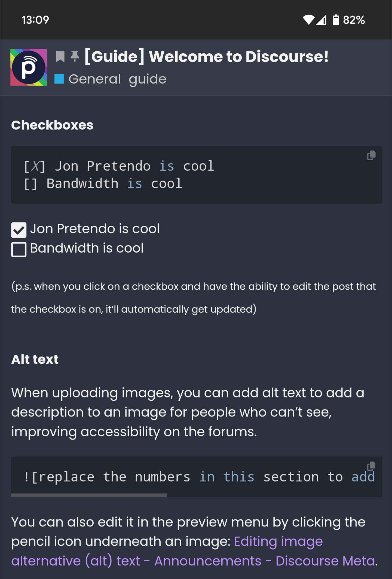392x579 pixels.
Task: Click the 'Alt text' section heading
Action: tap(35, 359)
